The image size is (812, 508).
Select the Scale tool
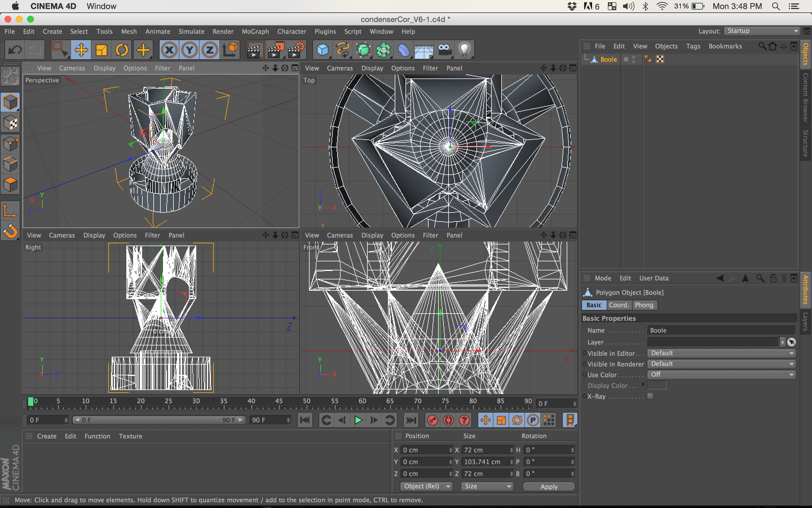pos(101,50)
